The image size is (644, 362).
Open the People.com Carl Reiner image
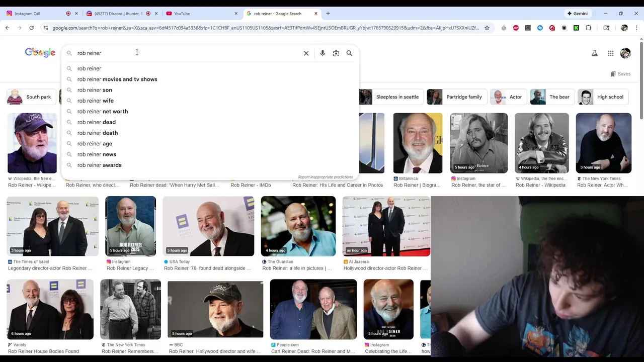click(313, 309)
